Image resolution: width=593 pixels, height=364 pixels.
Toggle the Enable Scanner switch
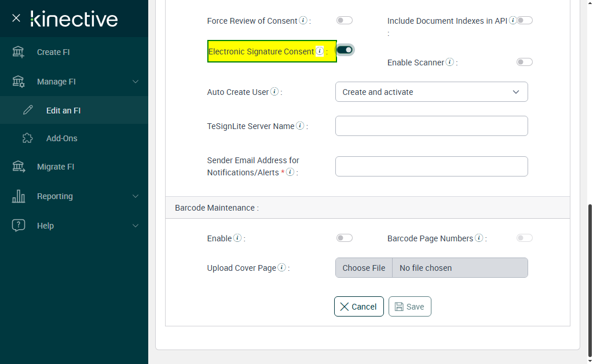tap(524, 62)
